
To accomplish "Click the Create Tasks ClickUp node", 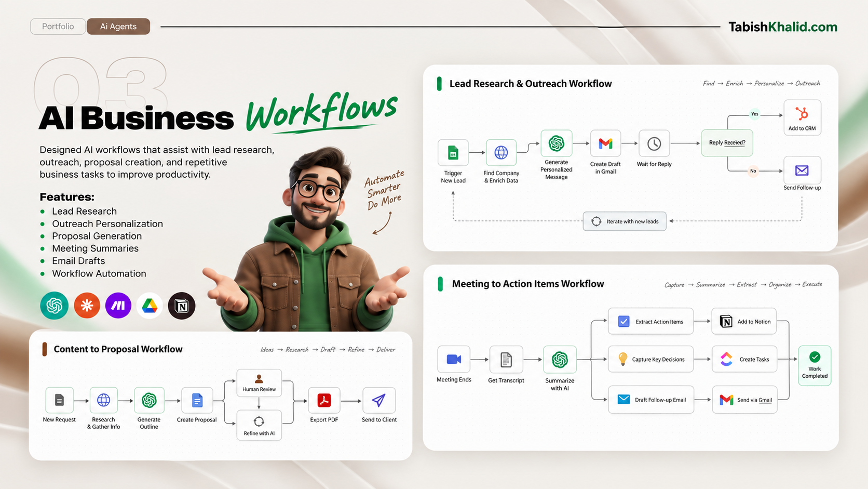I will pos(744,359).
